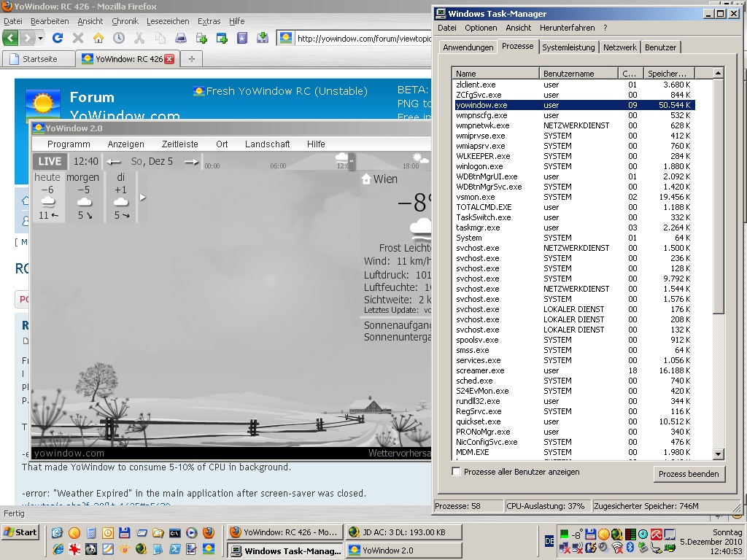Expand more forecast days arrow in YoWindow
Image resolution: width=747 pixels, height=560 pixels.
(x=142, y=197)
